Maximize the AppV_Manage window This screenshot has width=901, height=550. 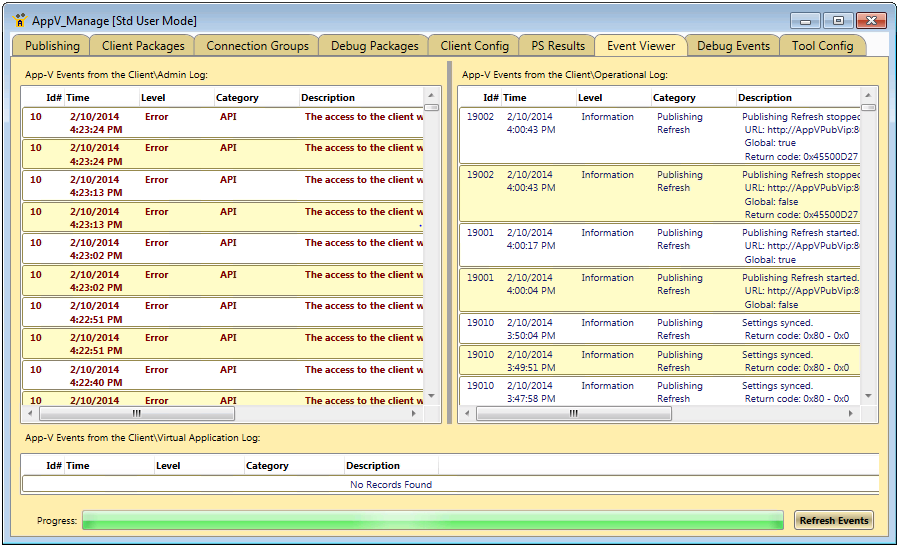pos(838,21)
